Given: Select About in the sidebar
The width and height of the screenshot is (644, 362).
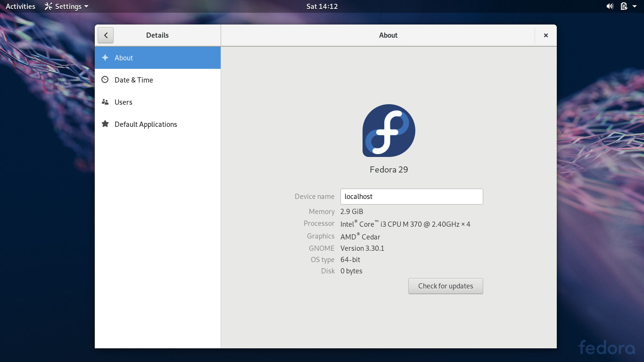Looking at the screenshot, I should [157, 58].
